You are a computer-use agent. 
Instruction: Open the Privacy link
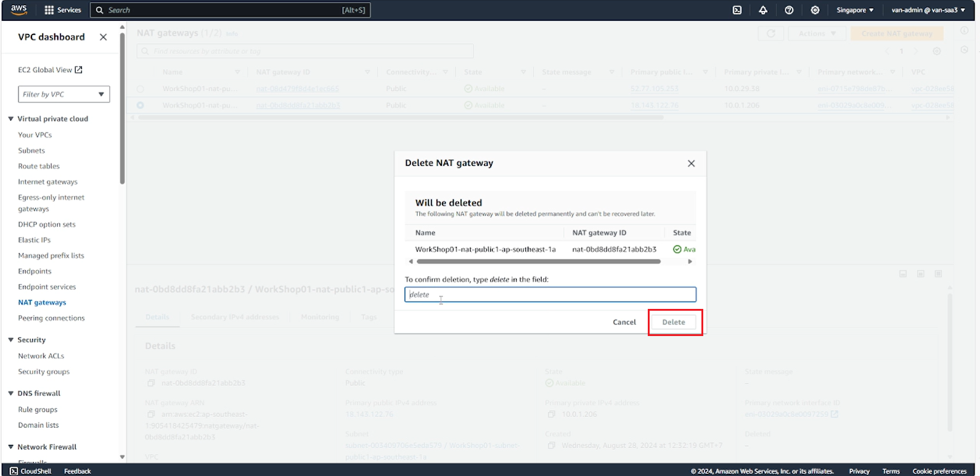[859, 471]
